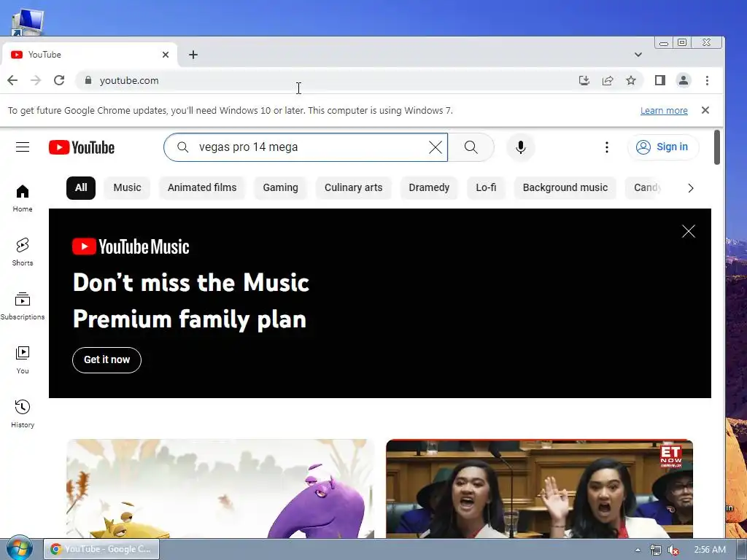747x560 pixels.
Task: Reload the YouTube page
Action: (59, 80)
